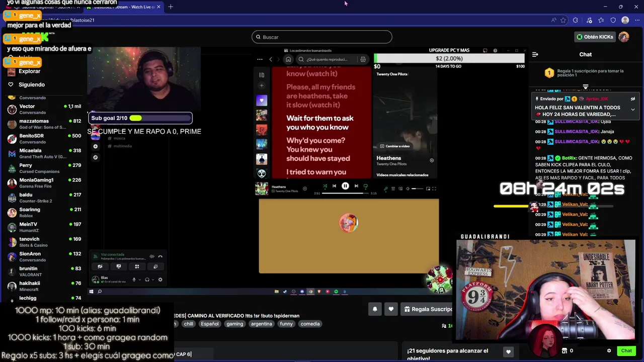
Task: Select Soaring channel in sidebar
Action: click(x=44, y=212)
